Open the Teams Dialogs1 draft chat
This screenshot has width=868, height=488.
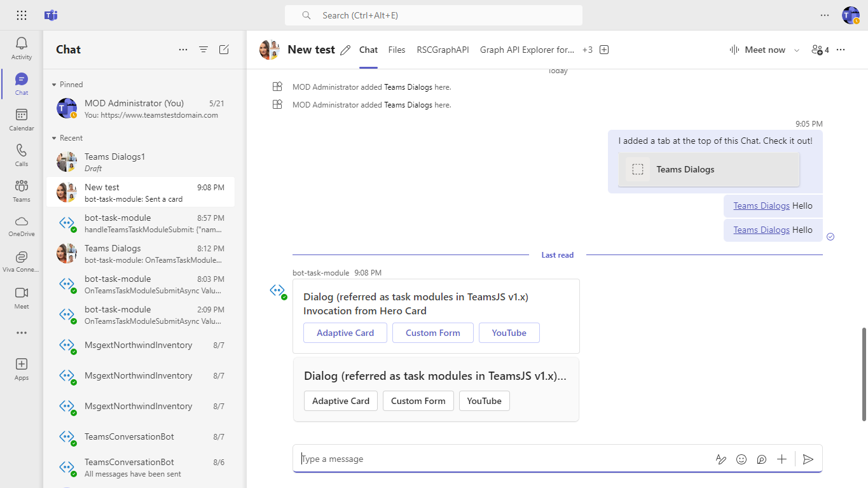point(141,162)
